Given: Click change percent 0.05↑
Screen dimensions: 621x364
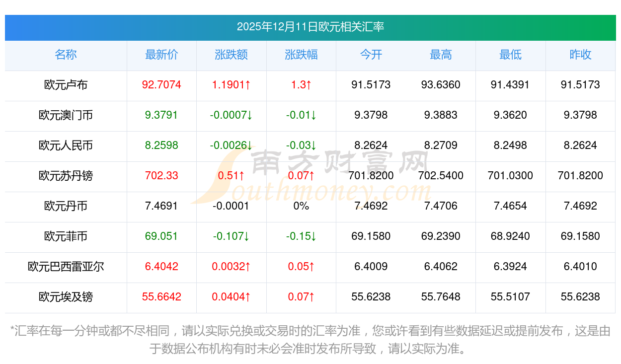Looking at the screenshot, I should [301, 267].
